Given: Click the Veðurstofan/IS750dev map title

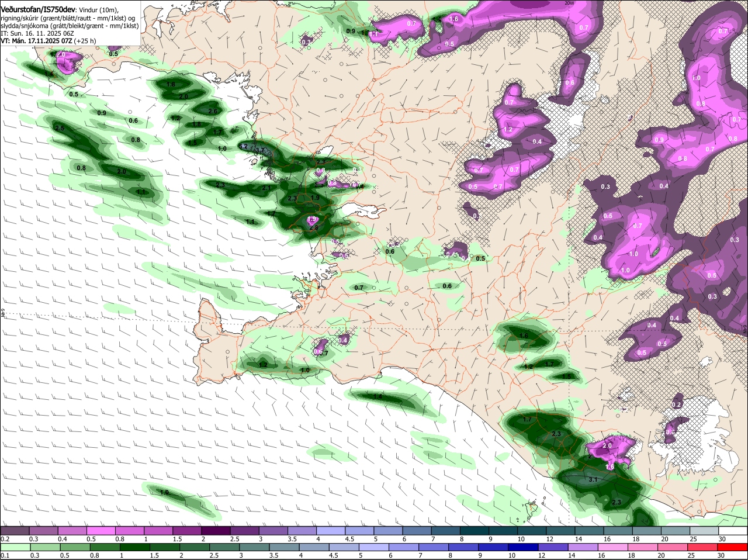Looking at the screenshot, I should click(38, 10).
